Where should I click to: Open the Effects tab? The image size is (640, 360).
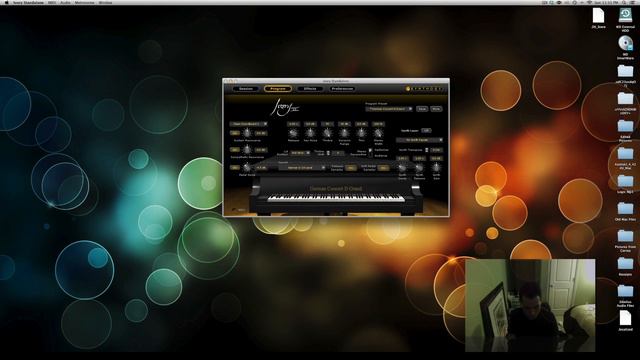click(310, 89)
